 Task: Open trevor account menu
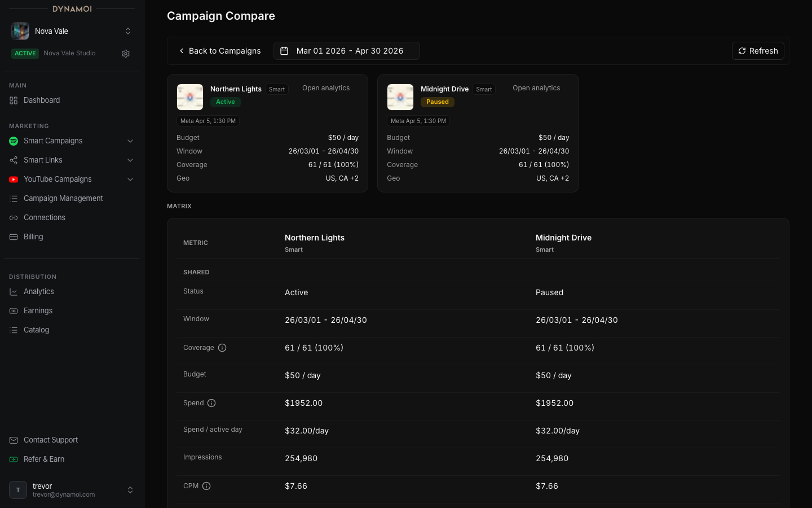pyautogui.click(x=72, y=490)
